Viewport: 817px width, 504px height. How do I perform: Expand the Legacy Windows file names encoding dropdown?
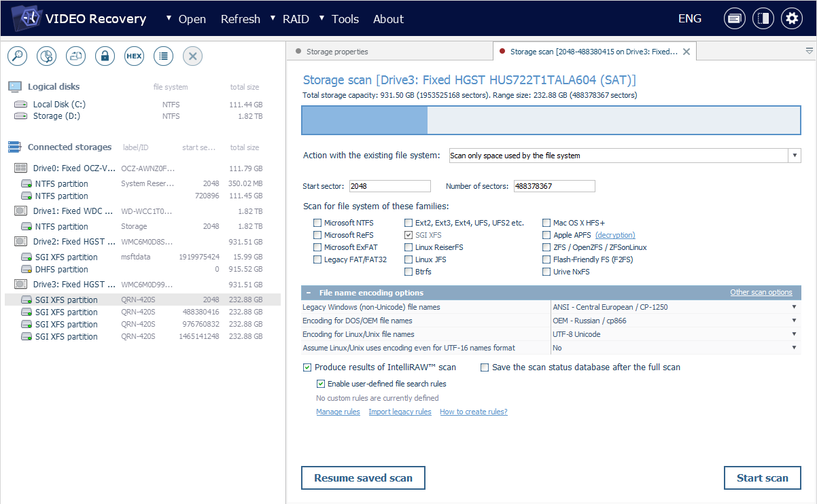click(676, 307)
